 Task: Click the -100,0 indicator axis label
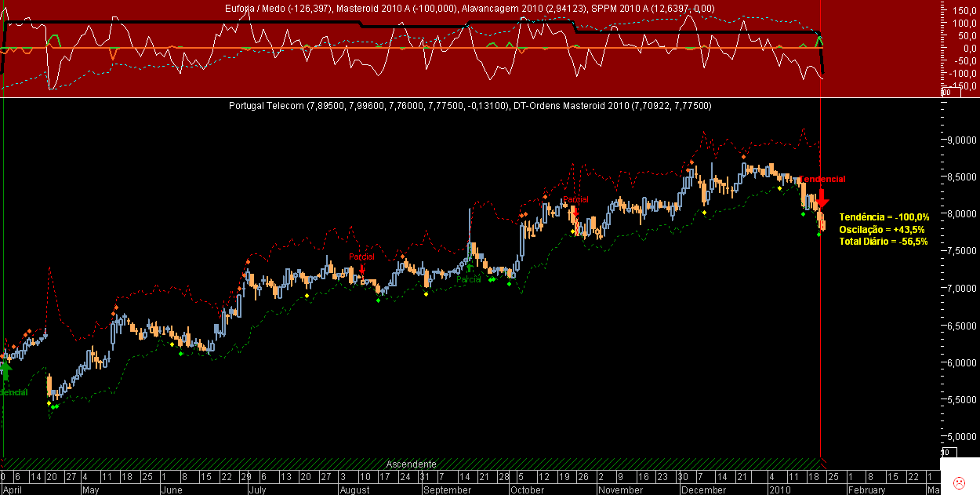[x=961, y=73]
